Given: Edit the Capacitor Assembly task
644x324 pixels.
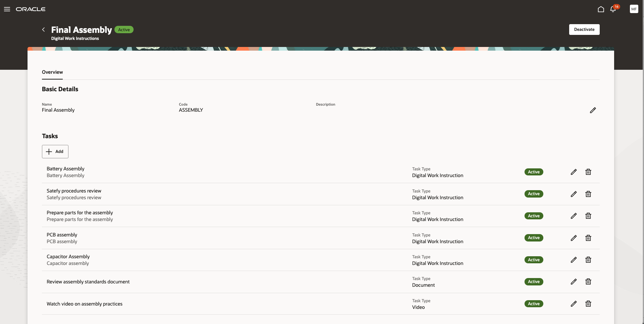Looking at the screenshot, I should 574,260.
